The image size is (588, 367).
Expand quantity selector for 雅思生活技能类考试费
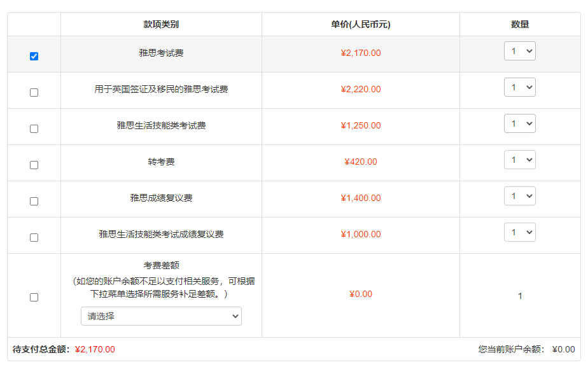click(x=520, y=123)
